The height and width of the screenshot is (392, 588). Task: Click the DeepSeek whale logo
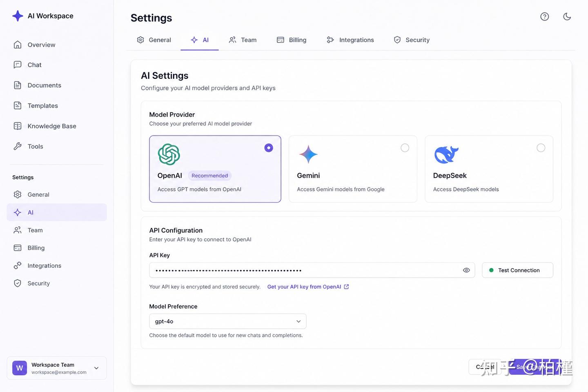point(446,154)
